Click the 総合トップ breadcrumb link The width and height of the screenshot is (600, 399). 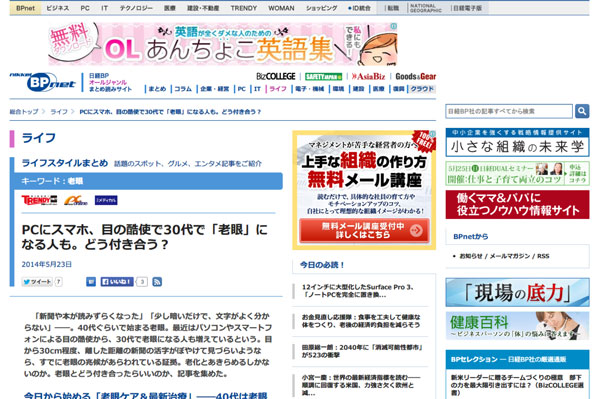(x=24, y=112)
